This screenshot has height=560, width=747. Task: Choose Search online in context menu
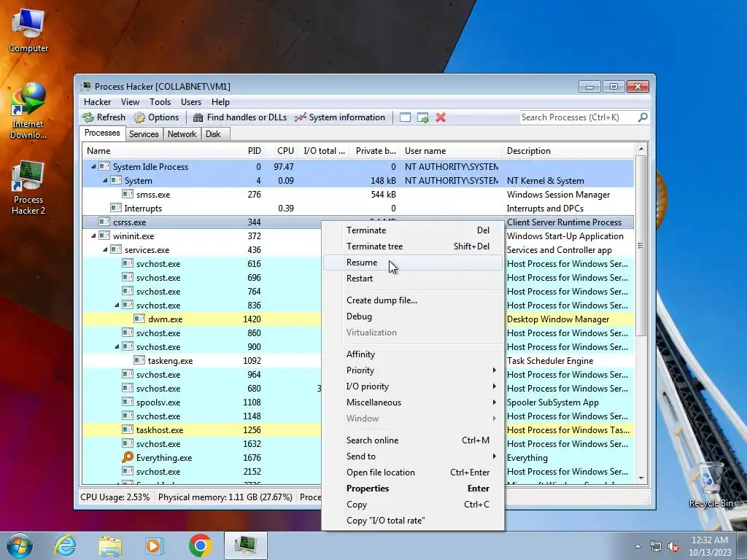(x=413, y=440)
